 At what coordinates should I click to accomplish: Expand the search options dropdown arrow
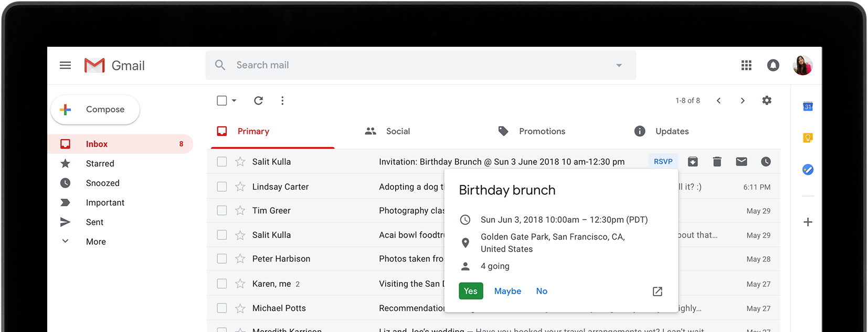pyautogui.click(x=619, y=66)
